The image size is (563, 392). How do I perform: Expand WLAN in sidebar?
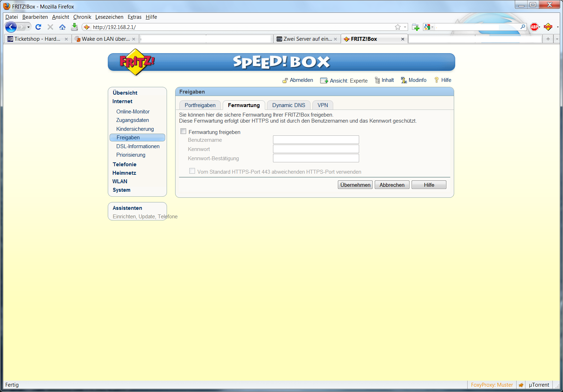[x=120, y=181]
